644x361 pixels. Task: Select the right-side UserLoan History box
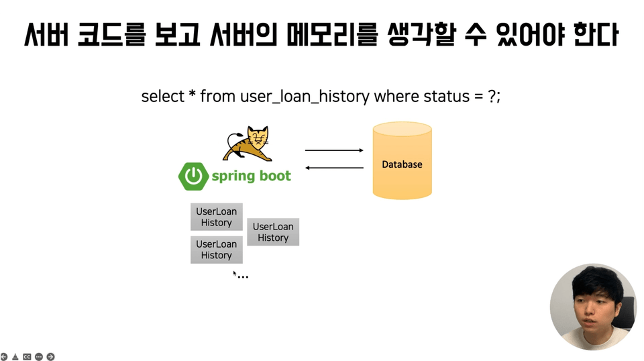(273, 232)
